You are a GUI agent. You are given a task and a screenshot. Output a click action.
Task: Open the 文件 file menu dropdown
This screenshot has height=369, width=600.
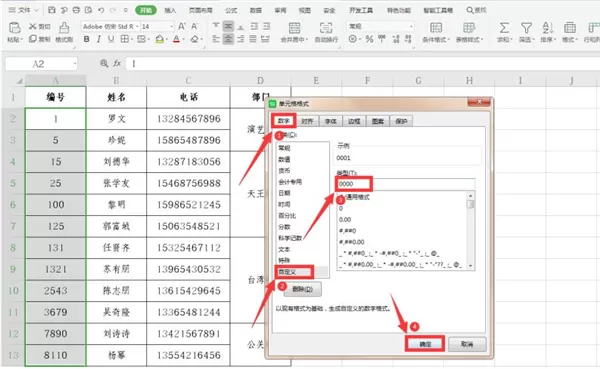[x=24, y=10]
